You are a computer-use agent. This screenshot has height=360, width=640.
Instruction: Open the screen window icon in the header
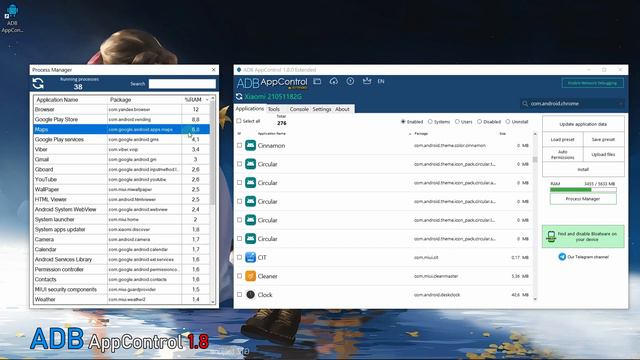click(x=317, y=81)
